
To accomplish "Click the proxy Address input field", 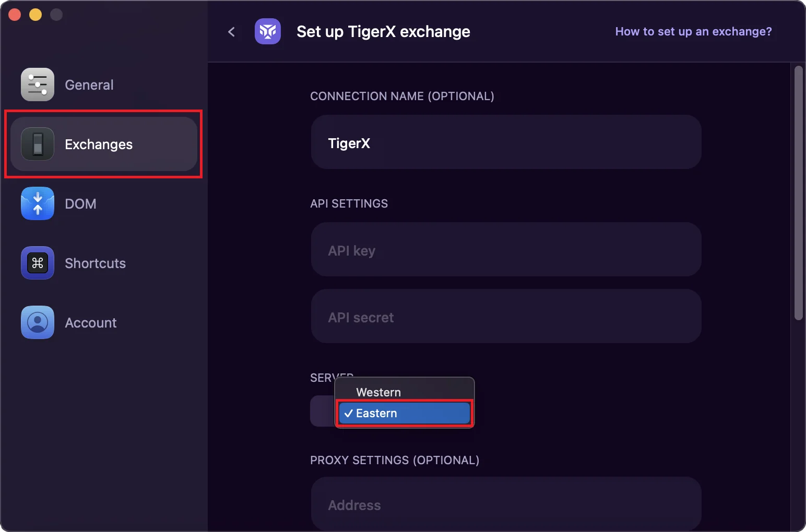I will tap(506, 504).
